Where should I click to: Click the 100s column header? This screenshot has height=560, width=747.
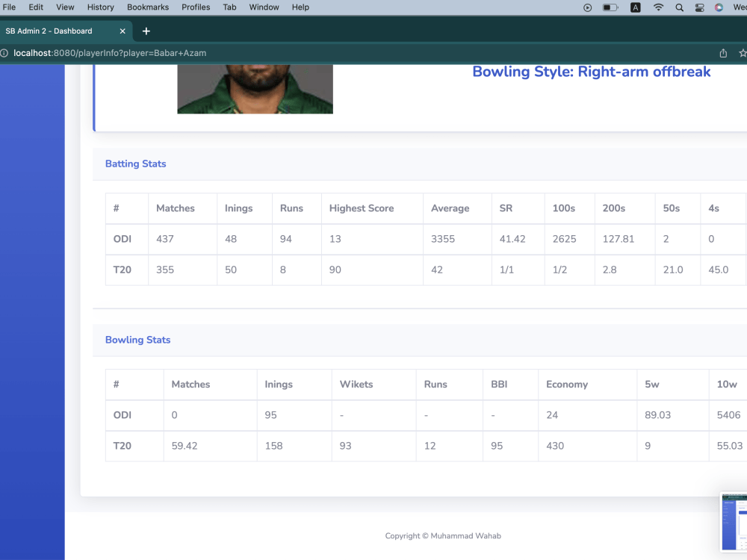click(563, 208)
